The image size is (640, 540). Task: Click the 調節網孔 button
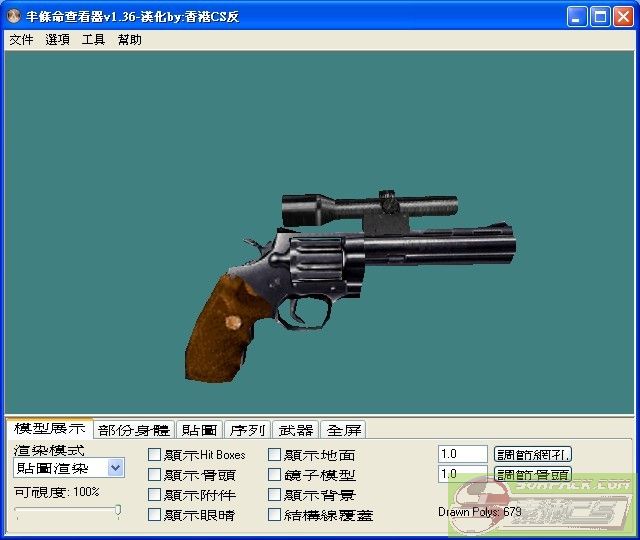(533, 455)
